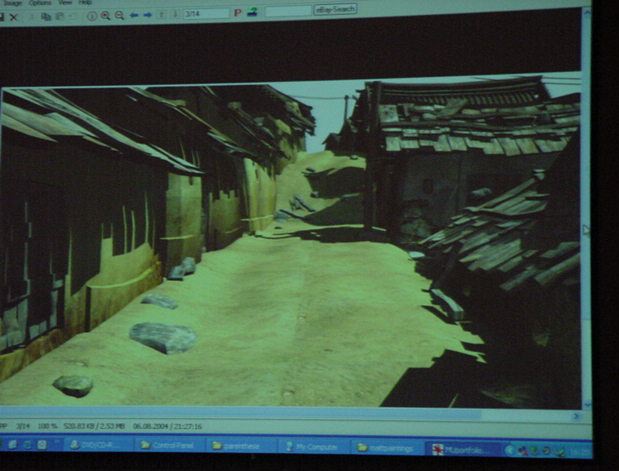Go to the next image with right arrow

tap(148, 15)
